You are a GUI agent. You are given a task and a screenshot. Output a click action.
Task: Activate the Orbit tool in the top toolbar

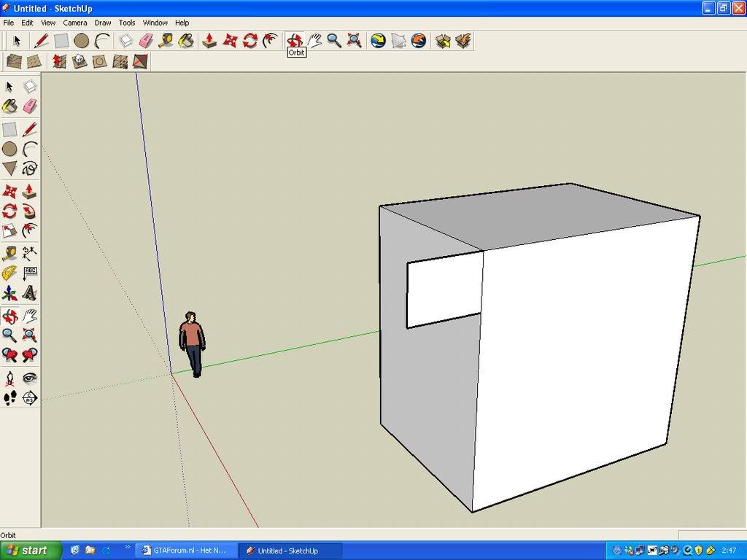click(x=295, y=41)
